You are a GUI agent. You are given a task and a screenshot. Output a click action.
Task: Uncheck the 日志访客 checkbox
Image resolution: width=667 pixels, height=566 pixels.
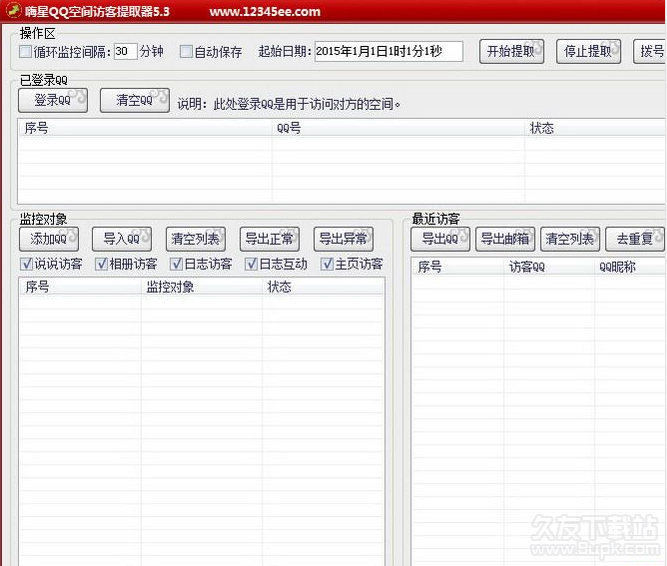pyautogui.click(x=176, y=264)
